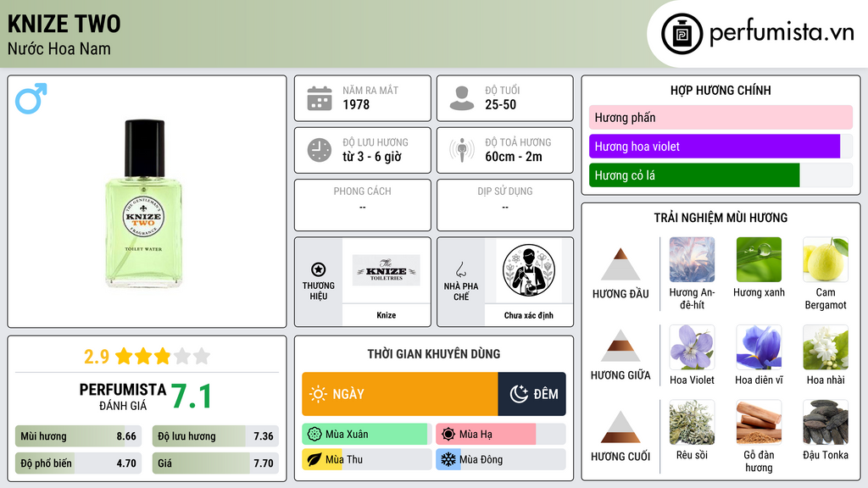Open the Knize Toiletries brand logo
The height and width of the screenshot is (488, 868).
pyautogui.click(x=387, y=270)
